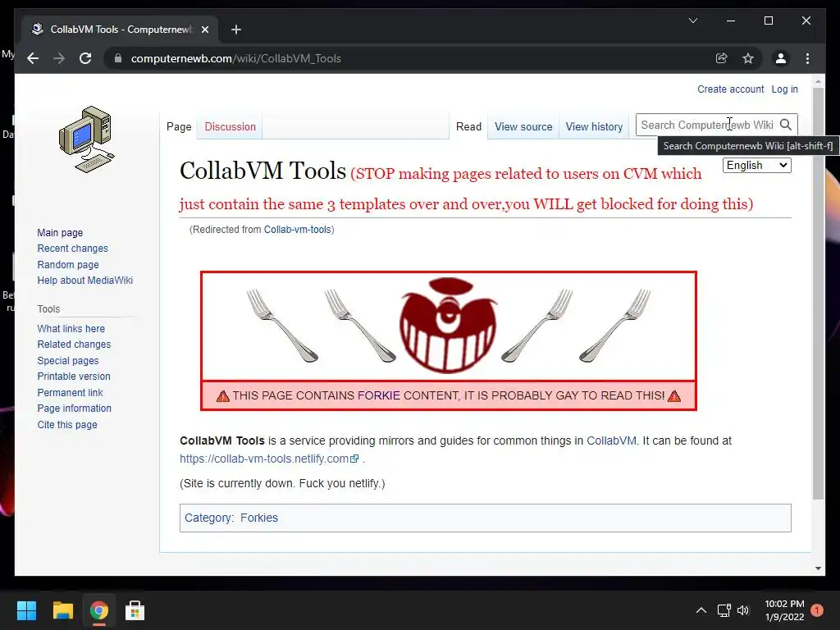
Task: Open File Explorer from taskbar
Action: [x=62, y=610]
